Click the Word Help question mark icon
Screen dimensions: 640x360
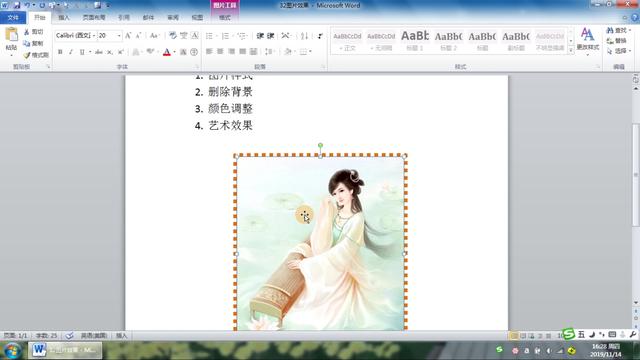pos(635,18)
